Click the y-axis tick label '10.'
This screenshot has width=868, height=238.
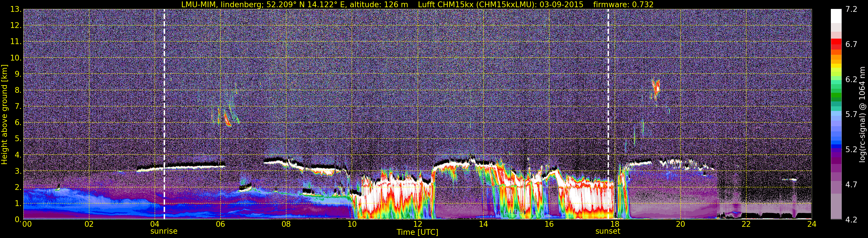pos(16,58)
